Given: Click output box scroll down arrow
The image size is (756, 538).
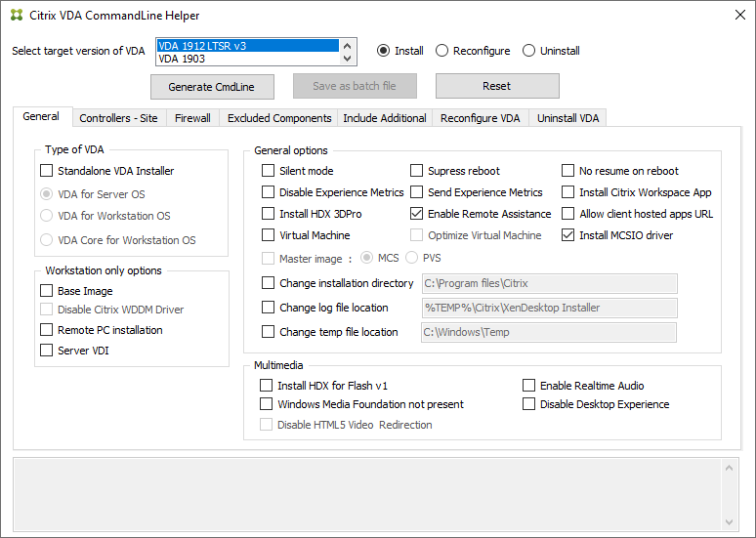Looking at the screenshot, I should click(x=729, y=522).
